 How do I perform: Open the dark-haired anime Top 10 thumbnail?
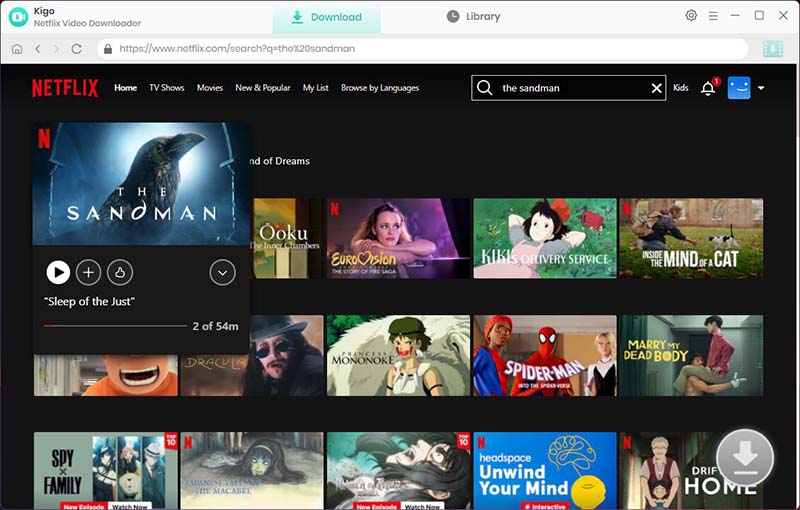(x=398, y=470)
